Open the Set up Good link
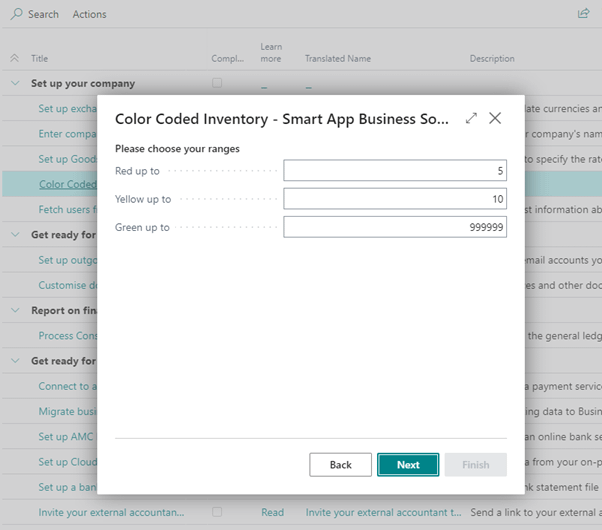Viewport: 602px width, 530px height. pyautogui.click(x=68, y=159)
